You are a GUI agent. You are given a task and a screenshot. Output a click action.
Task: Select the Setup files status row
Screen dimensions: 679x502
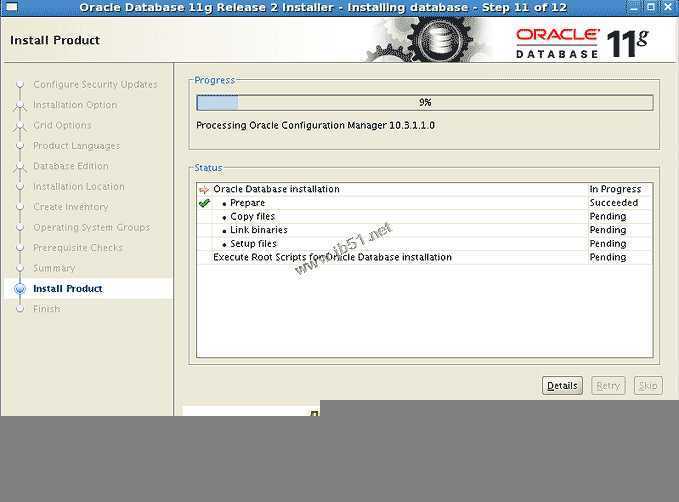pyautogui.click(x=424, y=243)
